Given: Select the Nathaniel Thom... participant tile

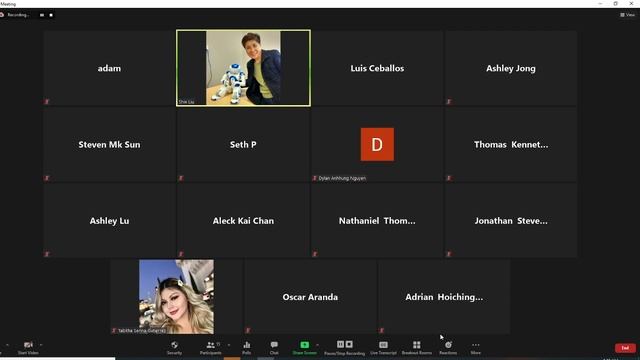Looking at the screenshot, I should (x=377, y=221).
